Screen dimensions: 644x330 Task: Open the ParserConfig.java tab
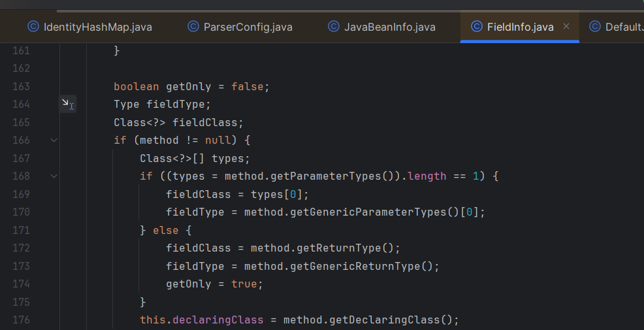248,27
